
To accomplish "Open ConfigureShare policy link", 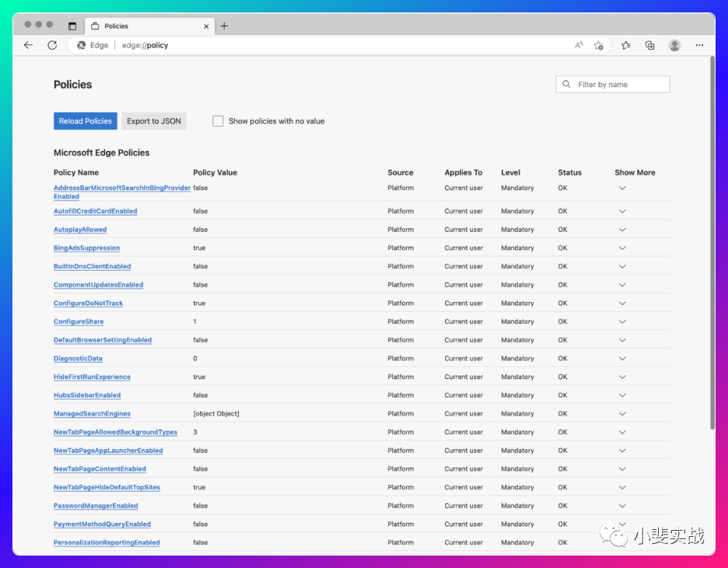I will pos(79,321).
